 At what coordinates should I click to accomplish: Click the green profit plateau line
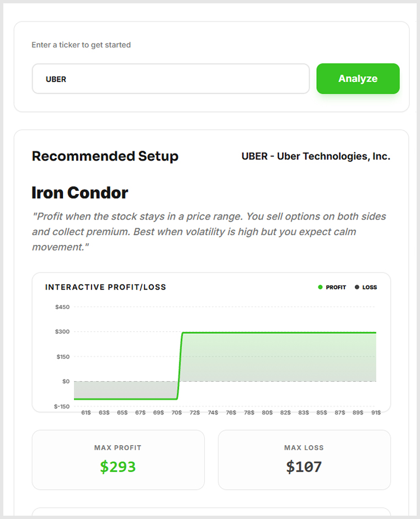pyautogui.click(x=276, y=333)
